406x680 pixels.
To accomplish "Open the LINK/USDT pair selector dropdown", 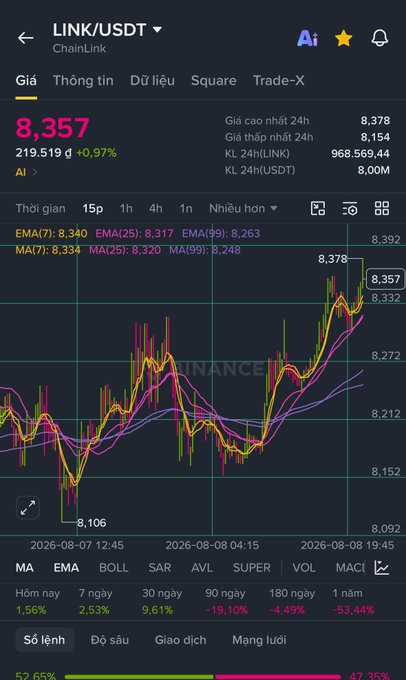I will click(x=107, y=30).
